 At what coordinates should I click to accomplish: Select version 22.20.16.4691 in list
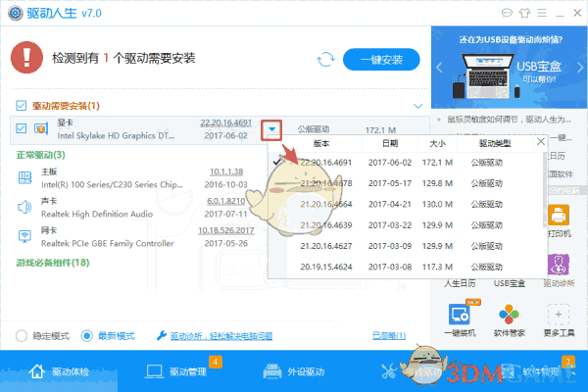point(326,163)
